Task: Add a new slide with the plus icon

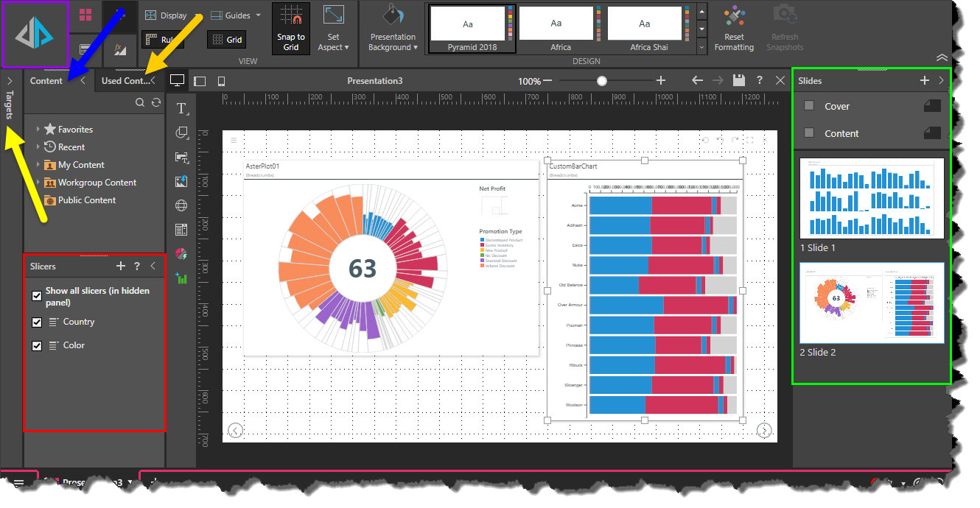Action: 925,80
